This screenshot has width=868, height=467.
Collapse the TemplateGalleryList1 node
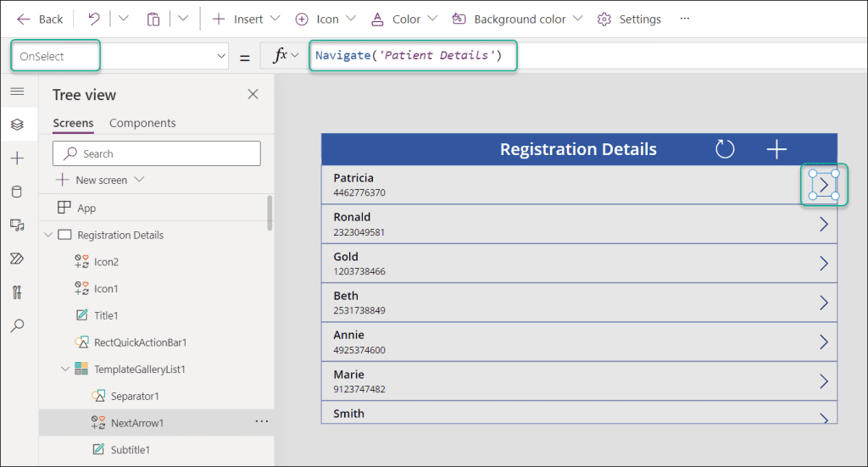tap(64, 369)
